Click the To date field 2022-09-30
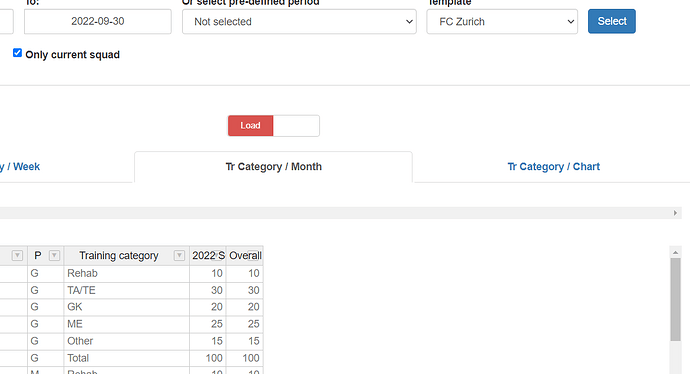The image size is (690, 374). click(x=98, y=22)
